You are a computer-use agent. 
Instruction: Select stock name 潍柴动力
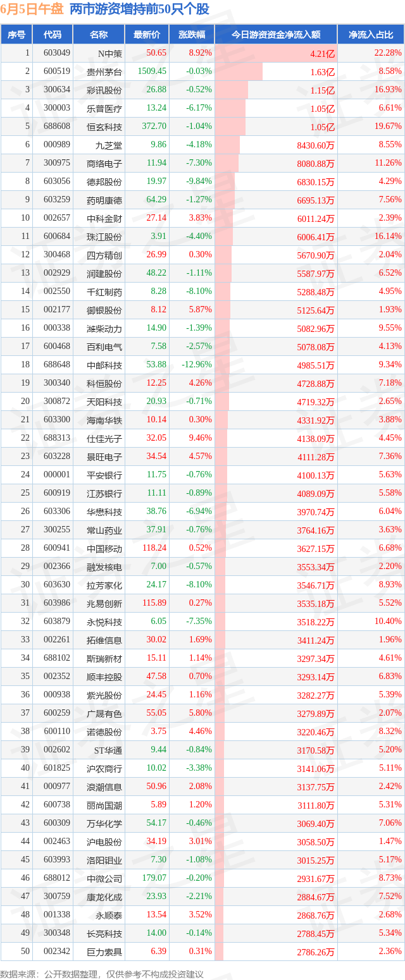click(104, 328)
